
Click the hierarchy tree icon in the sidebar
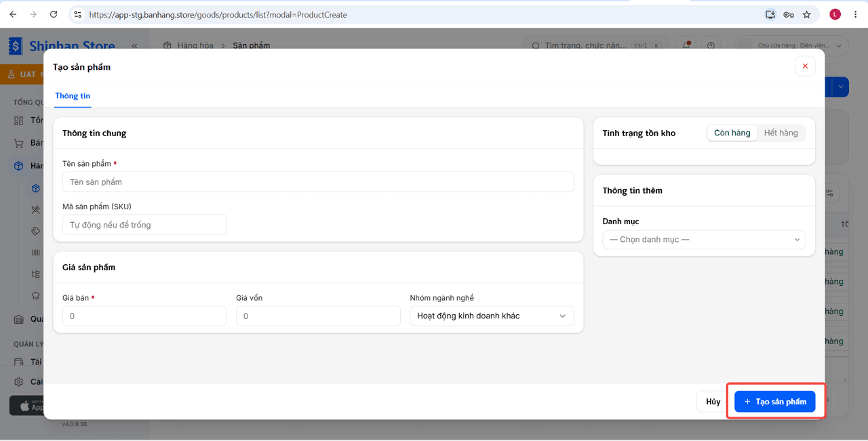pos(36,274)
